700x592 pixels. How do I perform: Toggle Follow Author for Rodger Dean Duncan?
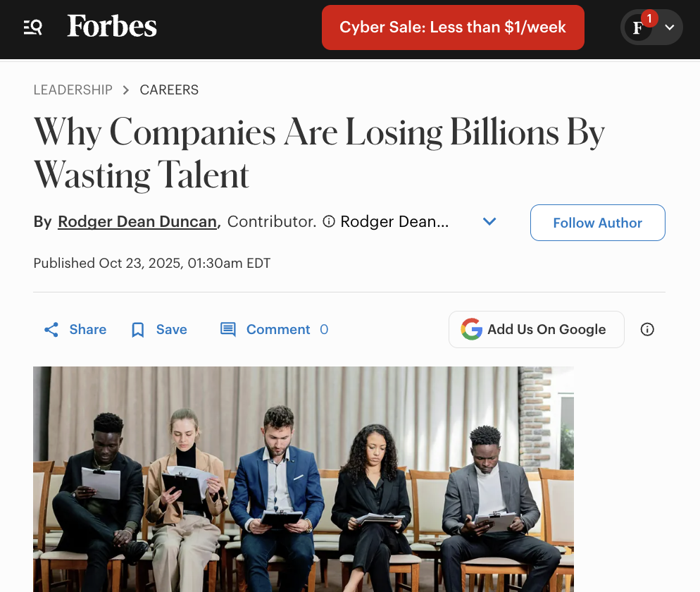coord(597,223)
